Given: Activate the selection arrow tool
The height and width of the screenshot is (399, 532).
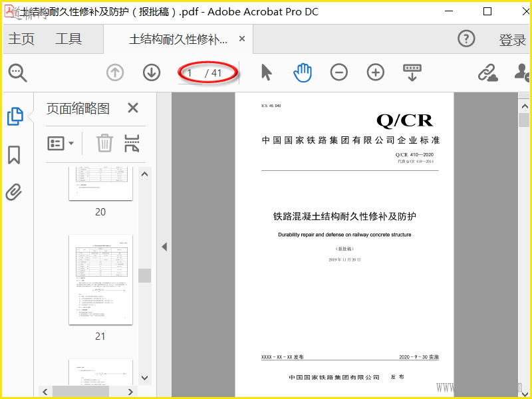Looking at the screenshot, I should pyautogui.click(x=267, y=72).
